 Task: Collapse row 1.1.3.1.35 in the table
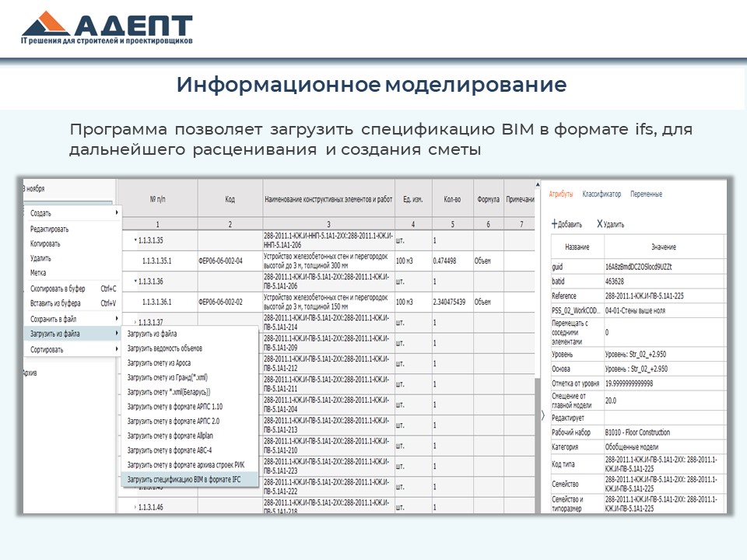coord(135,240)
